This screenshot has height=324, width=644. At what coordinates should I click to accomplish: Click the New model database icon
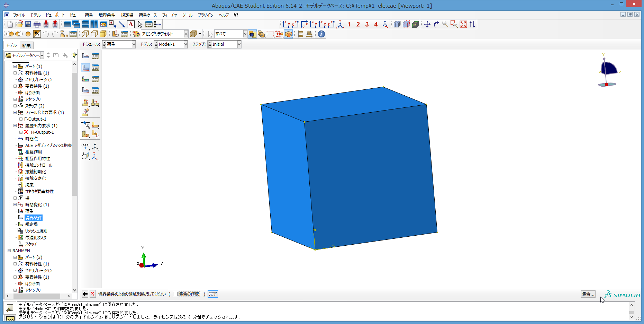tap(10, 24)
